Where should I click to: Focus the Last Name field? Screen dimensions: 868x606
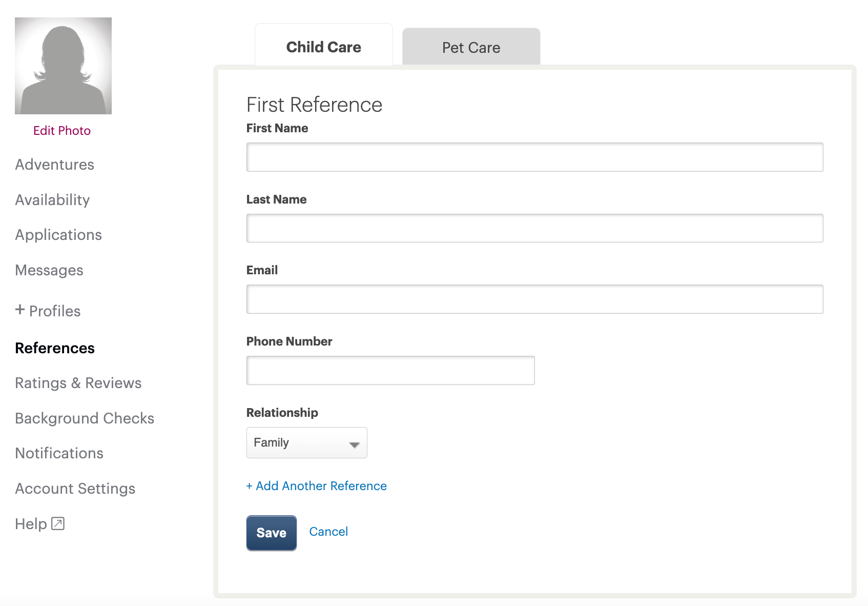[534, 228]
